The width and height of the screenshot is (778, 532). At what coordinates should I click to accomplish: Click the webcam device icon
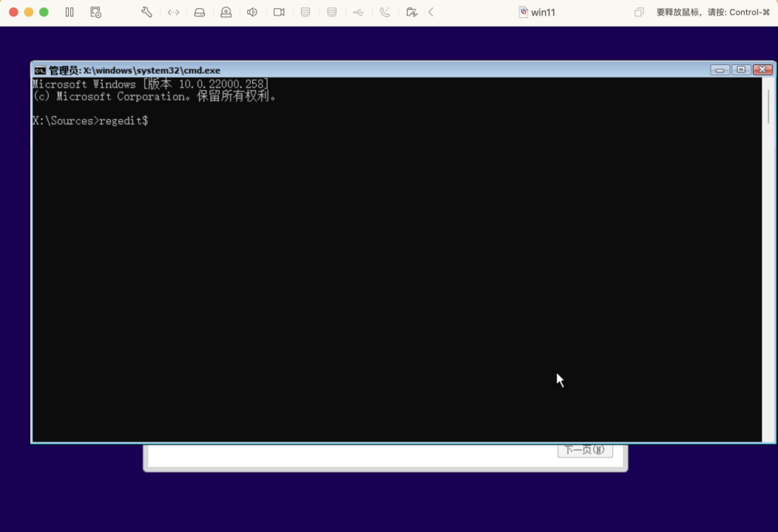point(226,12)
